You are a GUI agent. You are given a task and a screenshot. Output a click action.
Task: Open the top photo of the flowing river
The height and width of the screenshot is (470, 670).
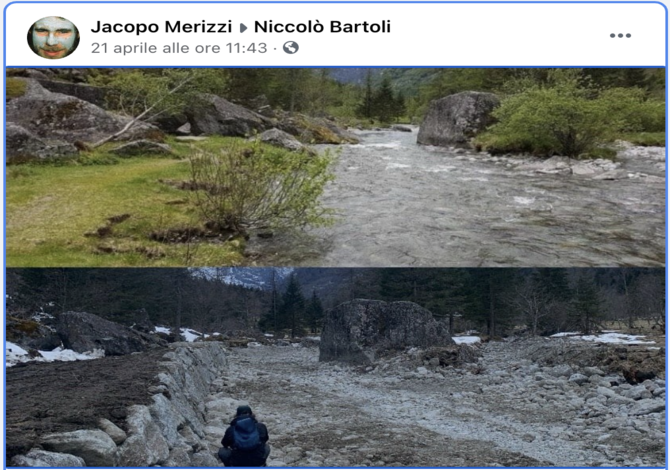tap(335, 167)
